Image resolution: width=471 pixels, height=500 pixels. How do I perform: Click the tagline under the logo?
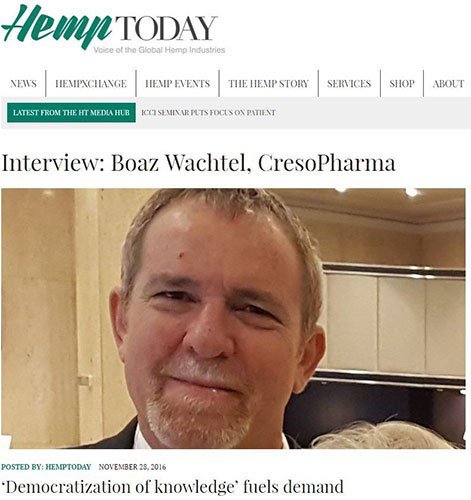tap(159, 50)
